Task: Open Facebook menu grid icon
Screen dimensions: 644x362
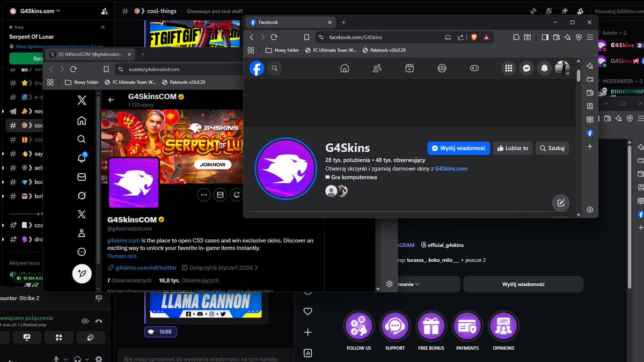Action: 509,68
